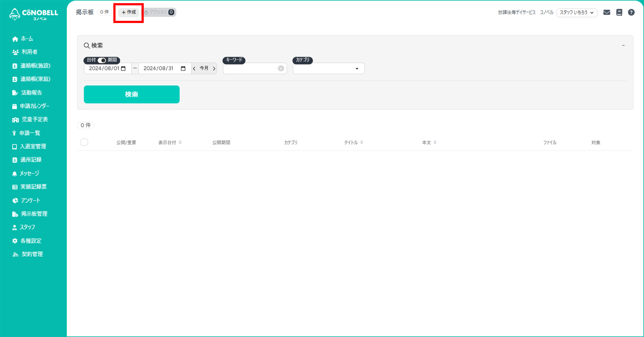Collapse the search panel with minus
The height and width of the screenshot is (337, 644).
pos(623,46)
